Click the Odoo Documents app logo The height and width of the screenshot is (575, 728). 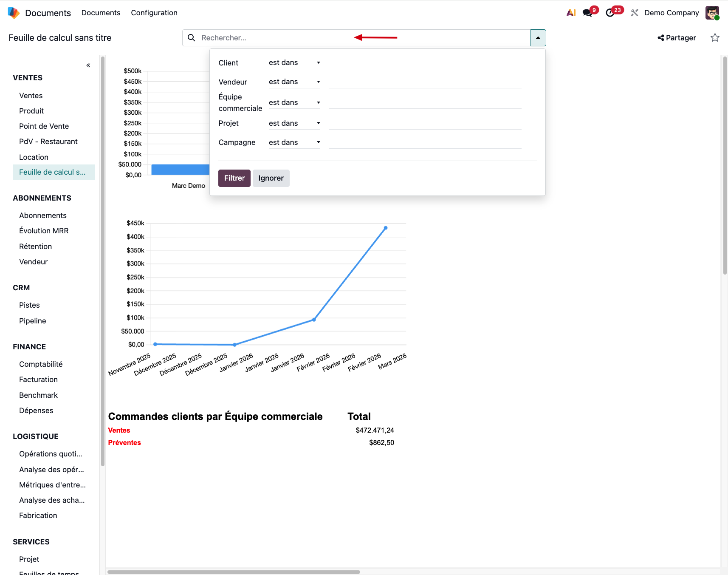[14, 13]
